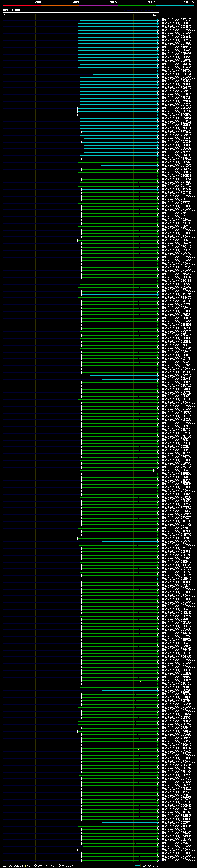Select the UniRef100_B3FN01 label
Image resolution: width=197 pixels, height=868 pixels.
(x=177, y=474)
